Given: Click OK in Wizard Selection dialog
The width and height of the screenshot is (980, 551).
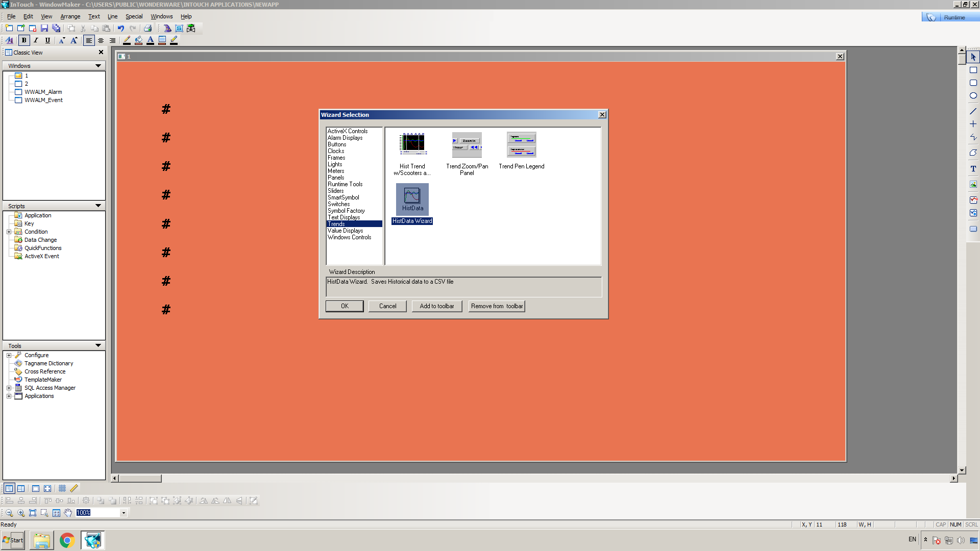Looking at the screenshot, I should (345, 306).
